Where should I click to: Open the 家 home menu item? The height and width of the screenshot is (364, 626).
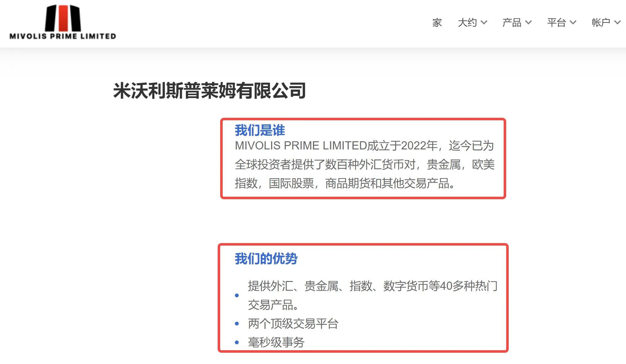click(437, 23)
